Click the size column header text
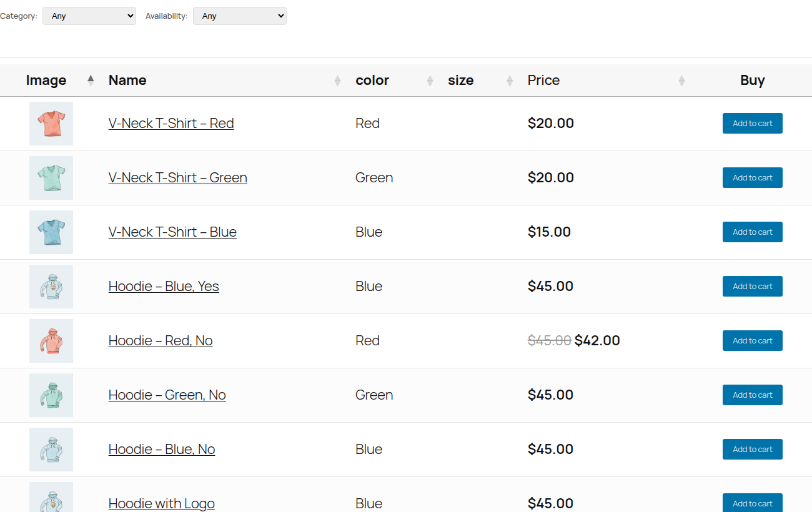Image resolution: width=812 pixels, height=512 pixels. tap(461, 81)
